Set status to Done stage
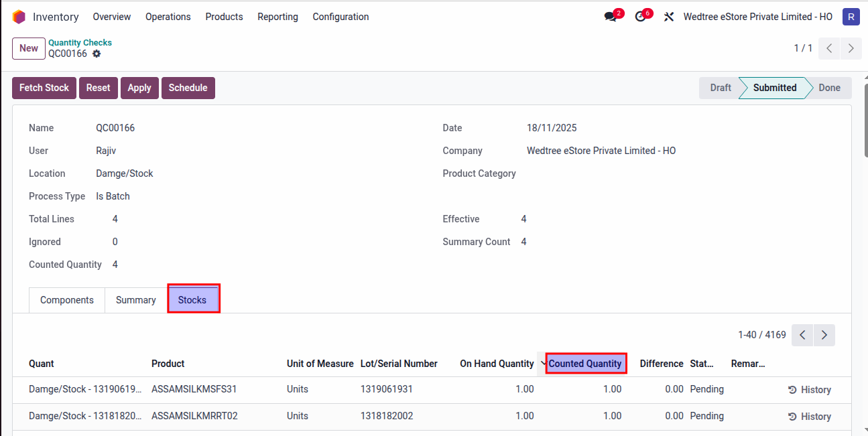Image resolution: width=868 pixels, height=436 pixels. click(x=829, y=88)
